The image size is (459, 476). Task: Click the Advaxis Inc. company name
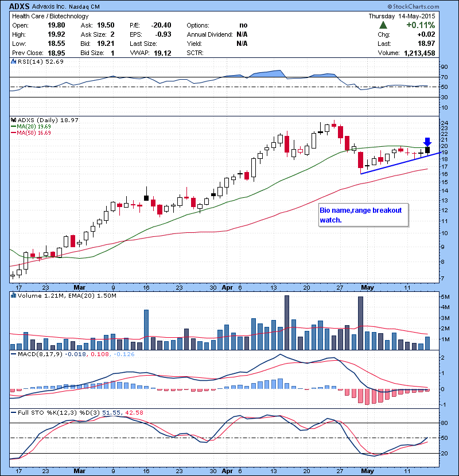49,6
